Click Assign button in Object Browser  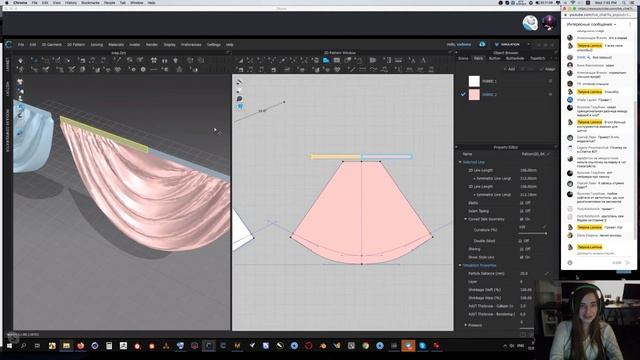(x=547, y=69)
